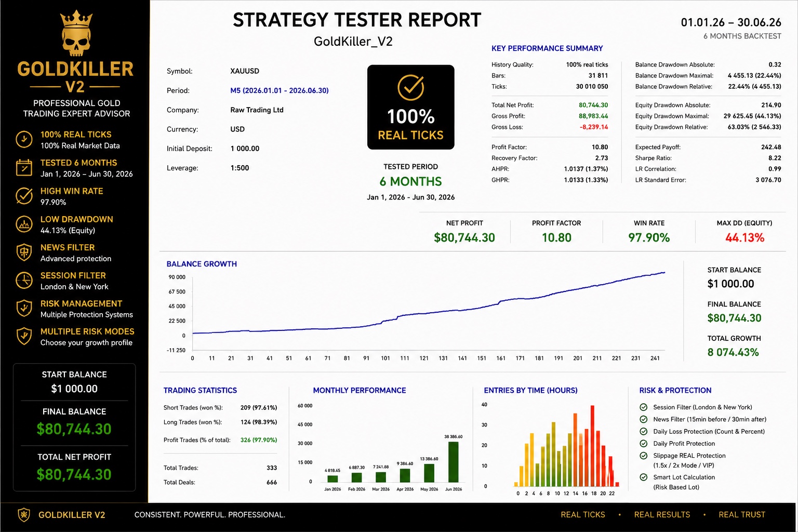Click the Gross Profit value 88,983.44
The width and height of the screenshot is (798, 532).
click(593, 116)
